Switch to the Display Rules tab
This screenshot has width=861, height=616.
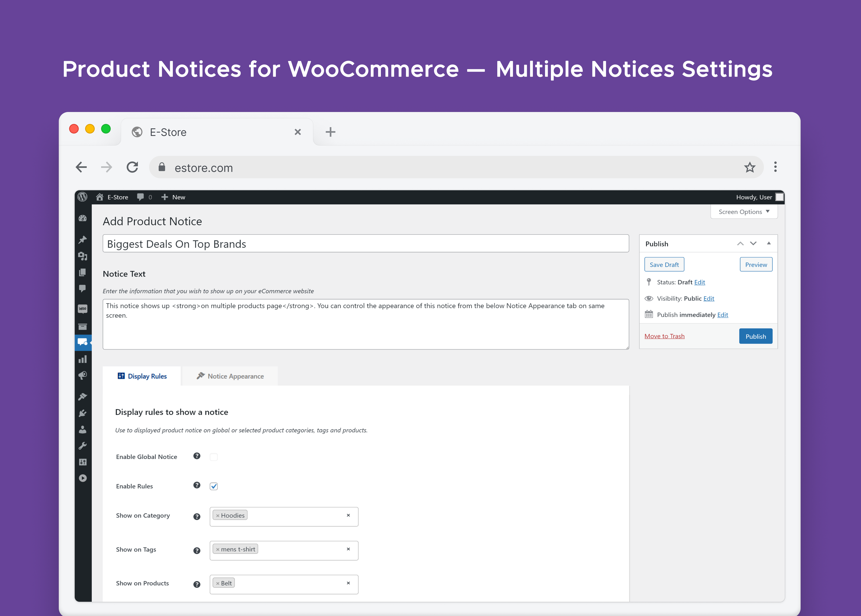142,376
